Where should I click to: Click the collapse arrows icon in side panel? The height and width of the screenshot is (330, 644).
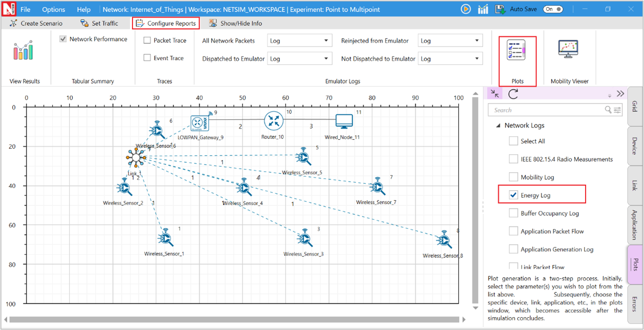pyautogui.click(x=495, y=94)
